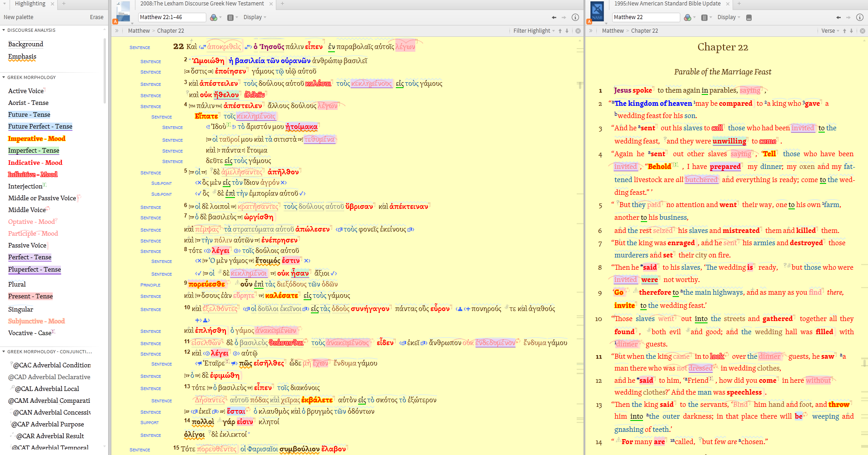Select the Lexham Discourse Greek New Testament tab
The height and width of the screenshot is (455, 868).
point(202,4)
